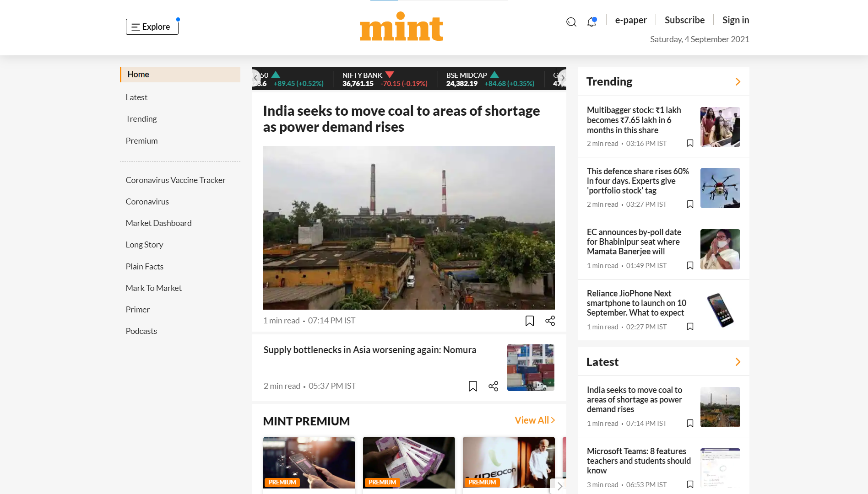Screen dimensions: 868x494
Task: Open Coronavirus Vaccine Tracker sidebar item
Action: tap(175, 180)
